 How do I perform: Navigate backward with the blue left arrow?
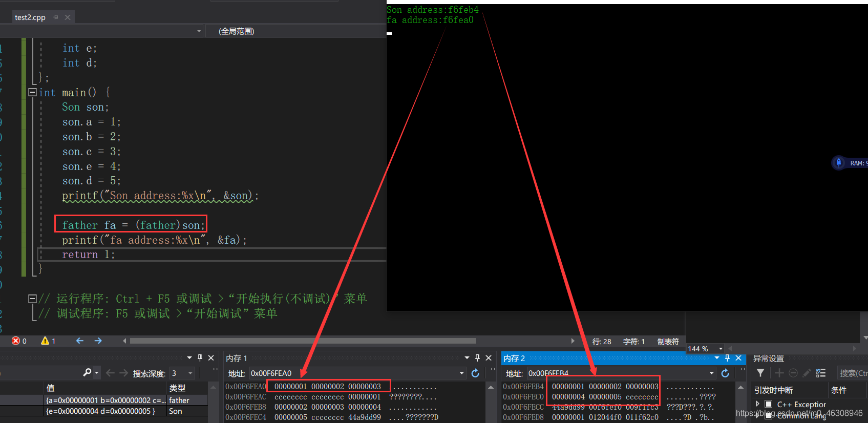pyautogui.click(x=79, y=341)
